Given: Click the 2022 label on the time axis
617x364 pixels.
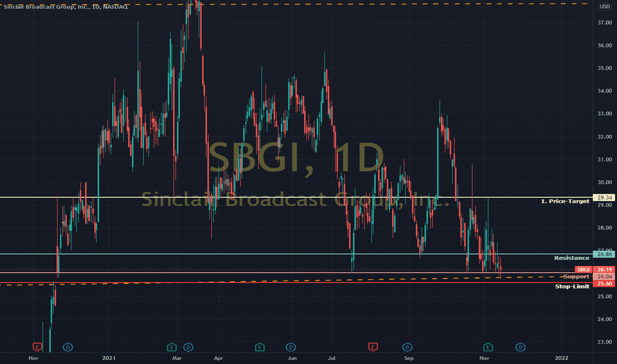Looking at the screenshot, I should 561,357.
